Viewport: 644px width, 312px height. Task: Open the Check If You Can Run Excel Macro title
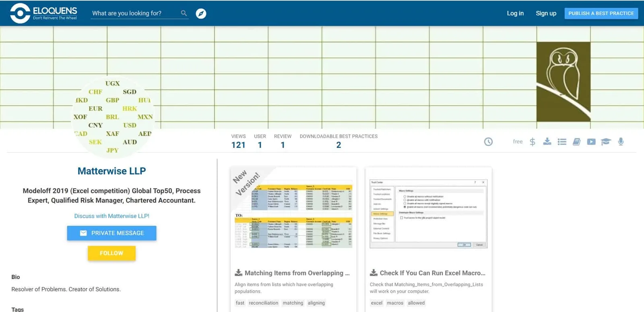[433, 273]
